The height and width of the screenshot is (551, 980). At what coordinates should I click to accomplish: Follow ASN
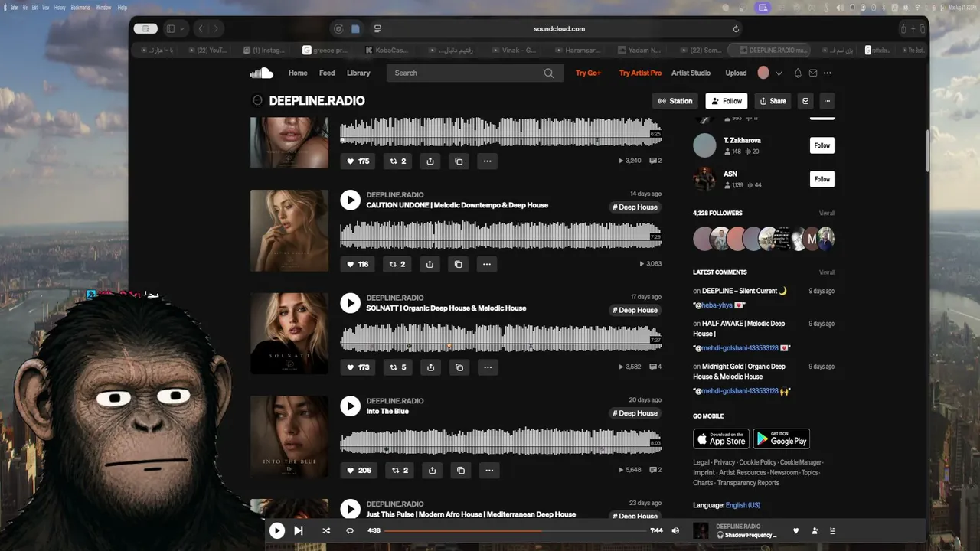[822, 179]
